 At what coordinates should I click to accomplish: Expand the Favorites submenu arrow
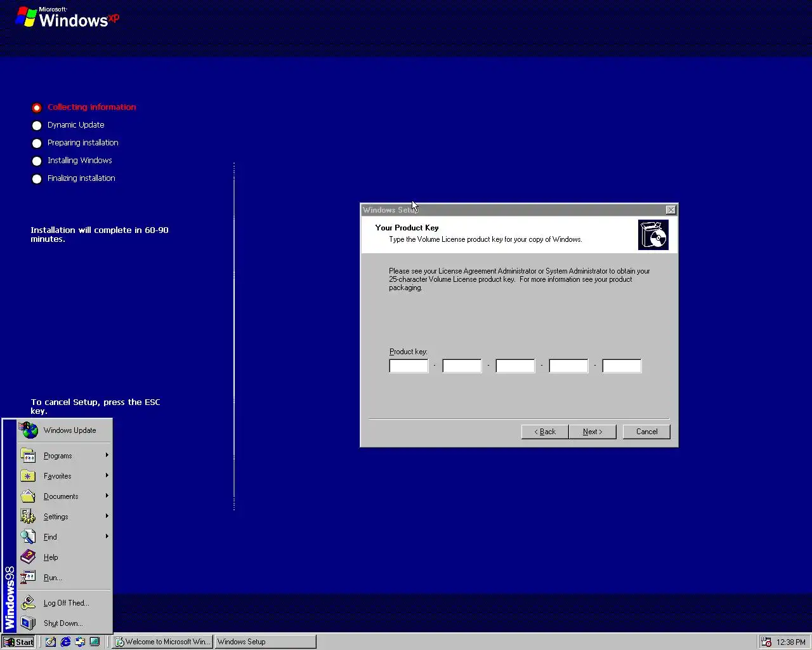tap(107, 475)
